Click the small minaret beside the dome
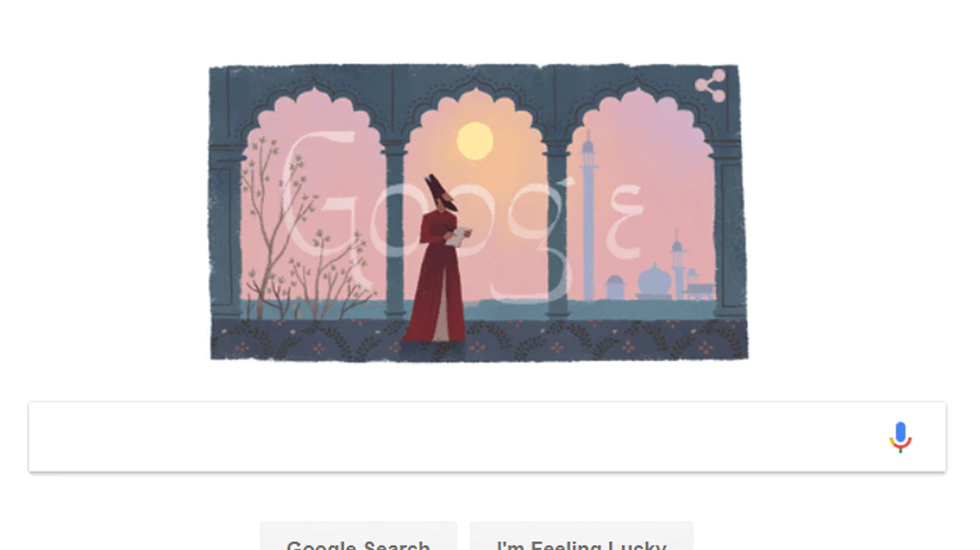This screenshot has width=980, height=550. (677, 264)
